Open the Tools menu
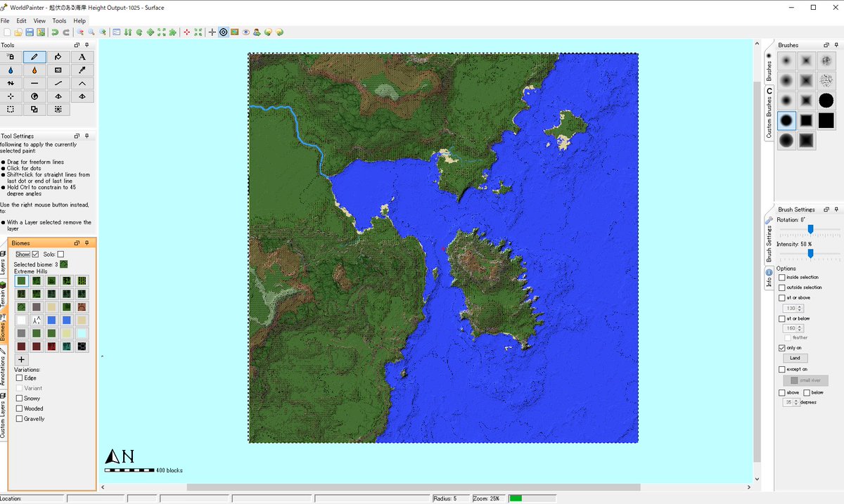The height and width of the screenshot is (504, 844). point(59,21)
